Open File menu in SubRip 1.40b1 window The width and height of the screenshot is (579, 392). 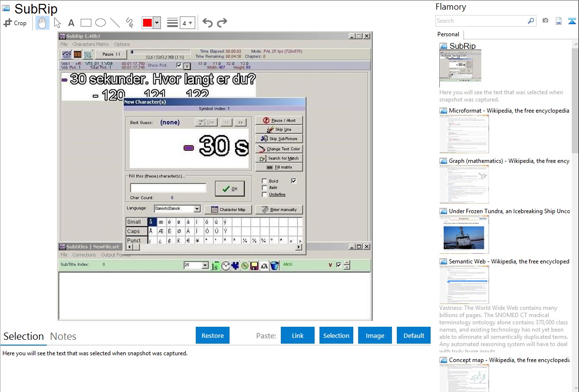[64, 44]
